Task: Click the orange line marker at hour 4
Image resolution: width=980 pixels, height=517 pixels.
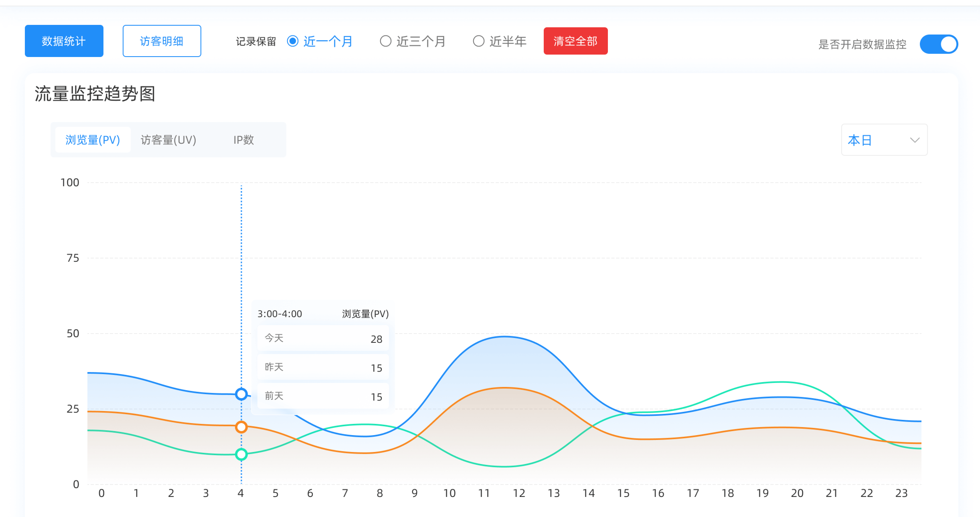Action: (x=241, y=427)
